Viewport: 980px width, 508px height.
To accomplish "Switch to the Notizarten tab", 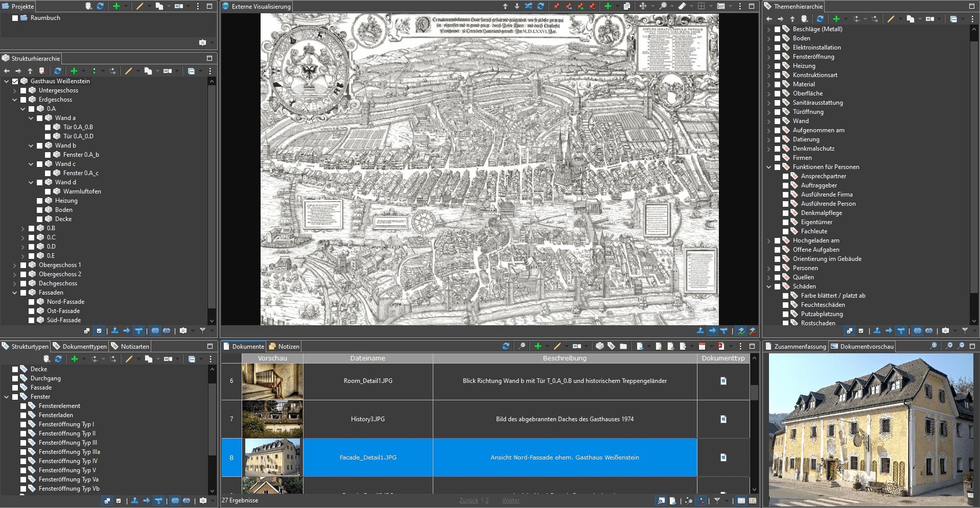I will 130,346.
